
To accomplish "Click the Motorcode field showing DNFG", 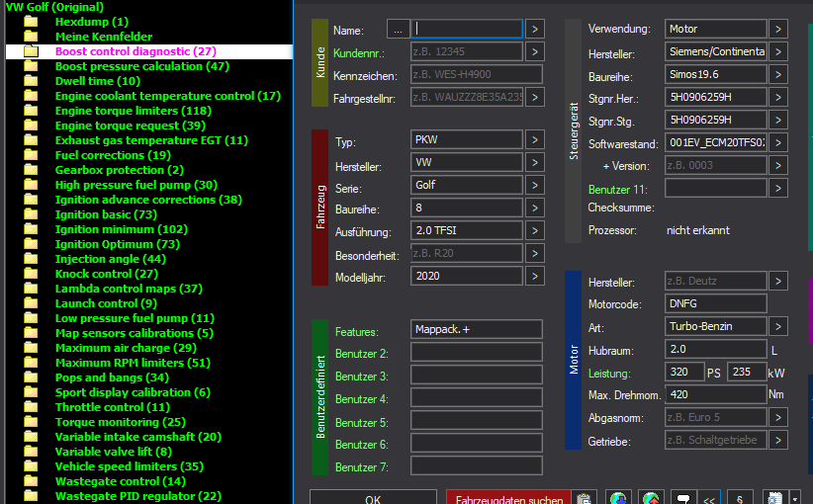I will tap(715, 303).
